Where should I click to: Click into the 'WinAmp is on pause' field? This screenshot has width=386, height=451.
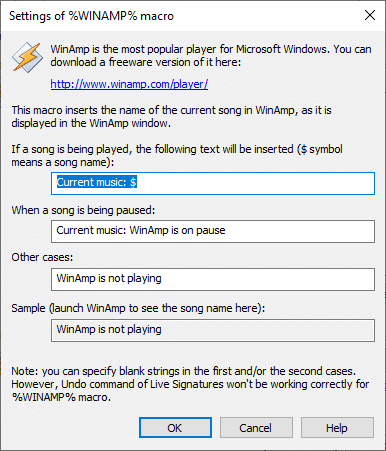point(213,231)
